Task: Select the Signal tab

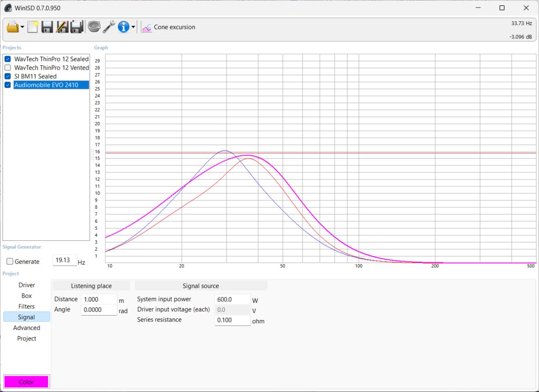Action: (x=26, y=317)
